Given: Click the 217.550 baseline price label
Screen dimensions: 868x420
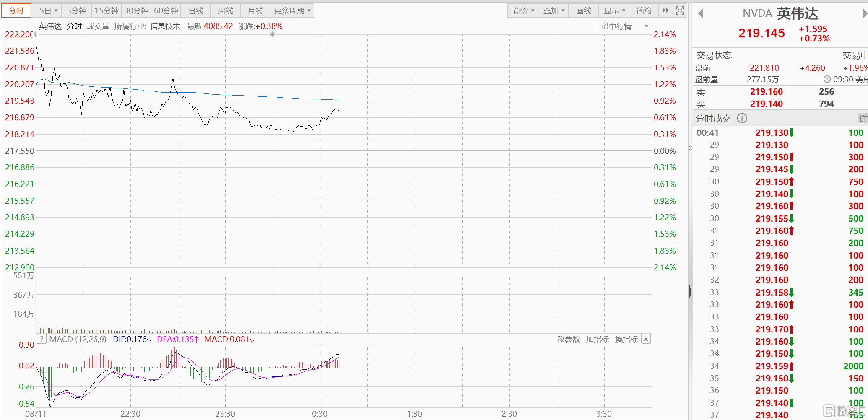Looking at the screenshot, I should pyautogui.click(x=19, y=151).
